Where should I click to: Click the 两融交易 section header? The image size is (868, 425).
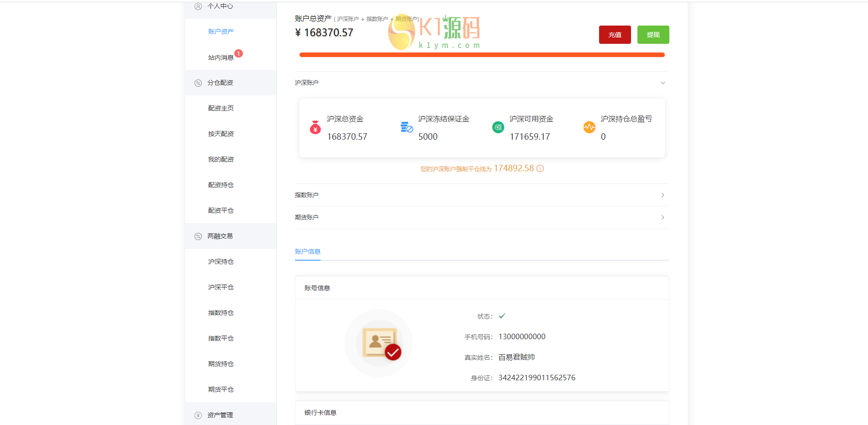point(231,236)
